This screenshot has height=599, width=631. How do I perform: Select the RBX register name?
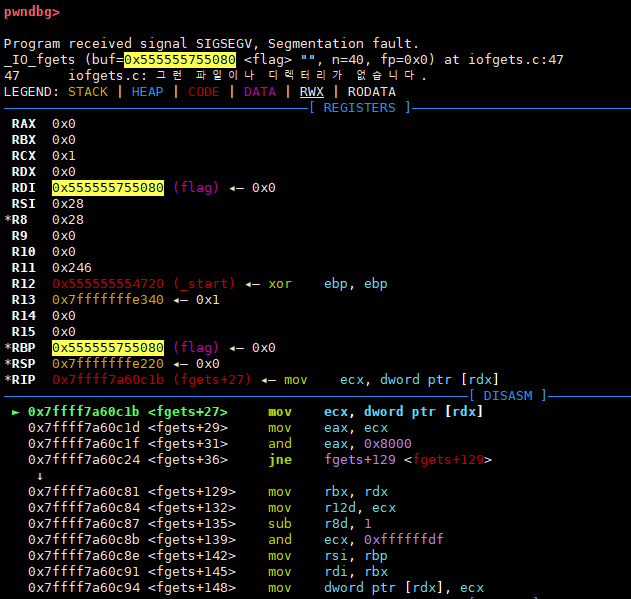click(24, 140)
